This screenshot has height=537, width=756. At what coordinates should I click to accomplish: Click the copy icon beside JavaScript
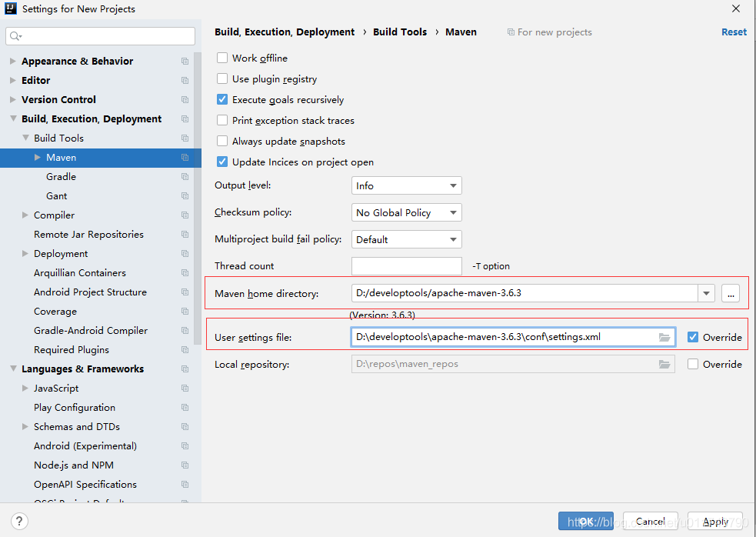pyautogui.click(x=185, y=389)
